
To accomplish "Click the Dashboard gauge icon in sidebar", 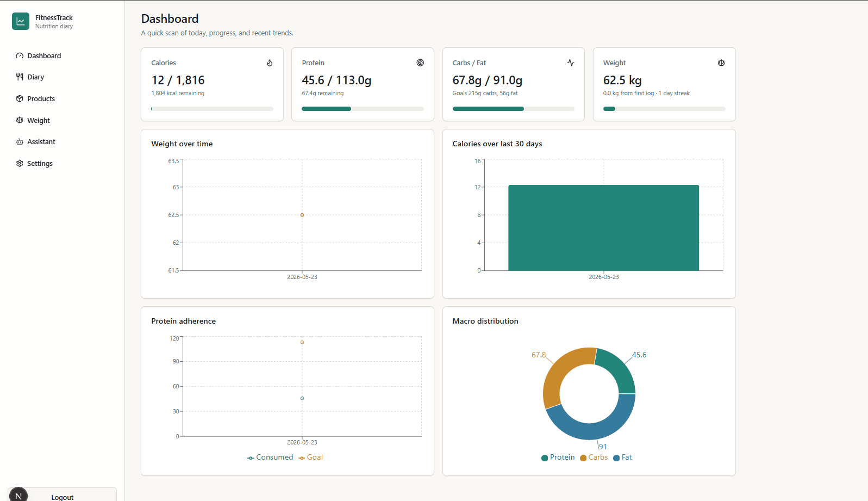I will click(20, 55).
